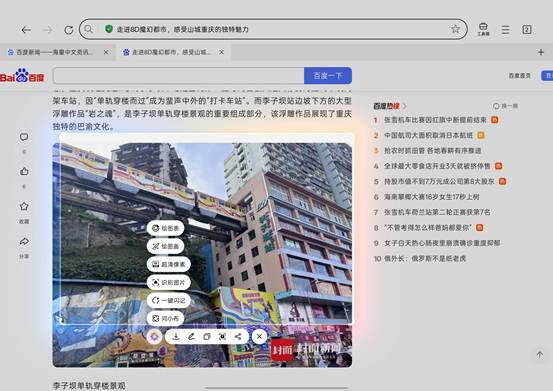
Task: Toggle the favorite star in left sidebar
Action: pos(24,206)
